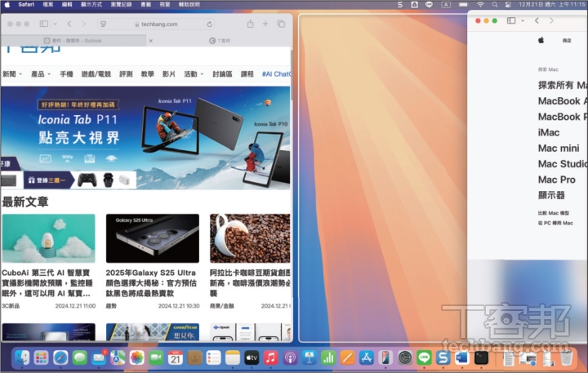Open the 影片 section link
The height and width of the screenshot is (373, 588).
tap(169, 73)
